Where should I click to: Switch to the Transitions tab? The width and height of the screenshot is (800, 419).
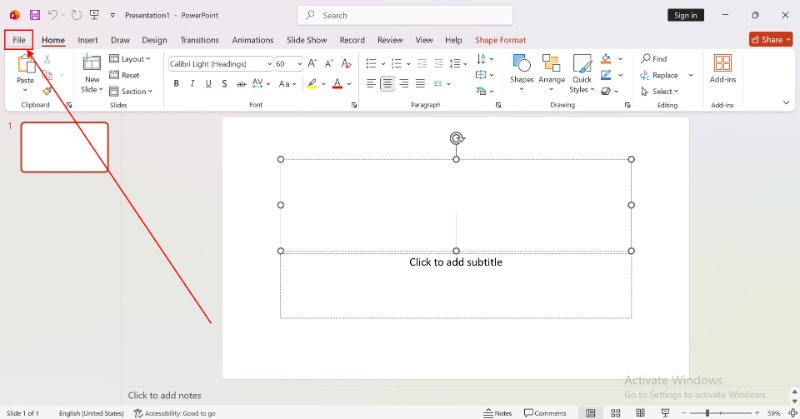pos(200,40)
